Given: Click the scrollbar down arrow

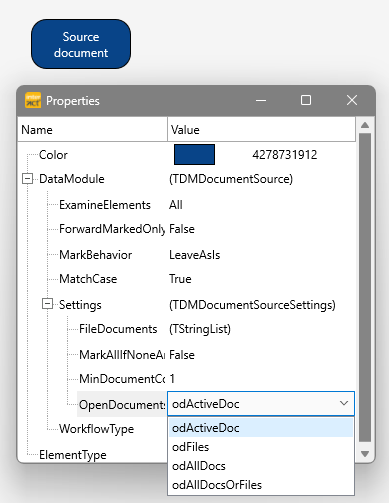Looking at the screenshot, I should [365, 454].
